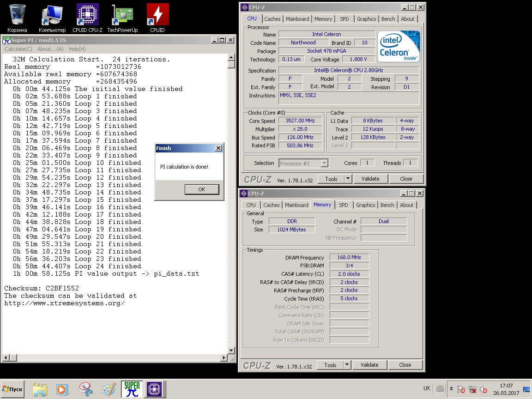Open Caches tab in bottom CPU-Z window
This screenshot has height=399, width=532.
click(x=272, y=205)
